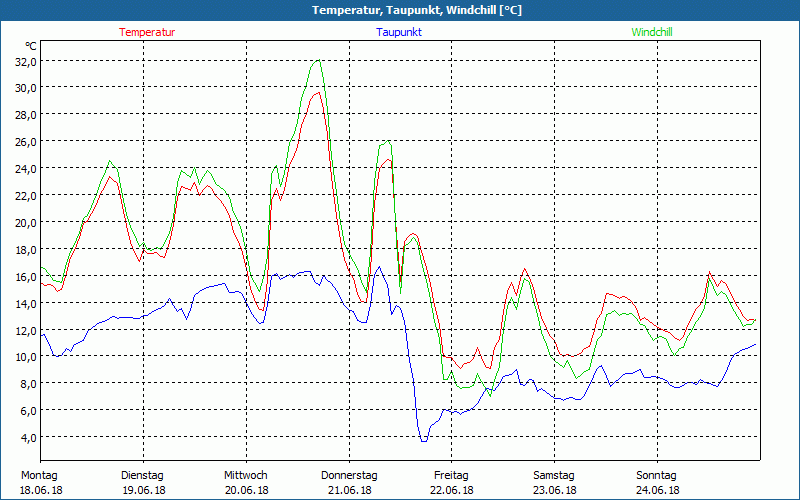Click the date 23.06.18
800x500 pixels.
[x=555, y=490]
